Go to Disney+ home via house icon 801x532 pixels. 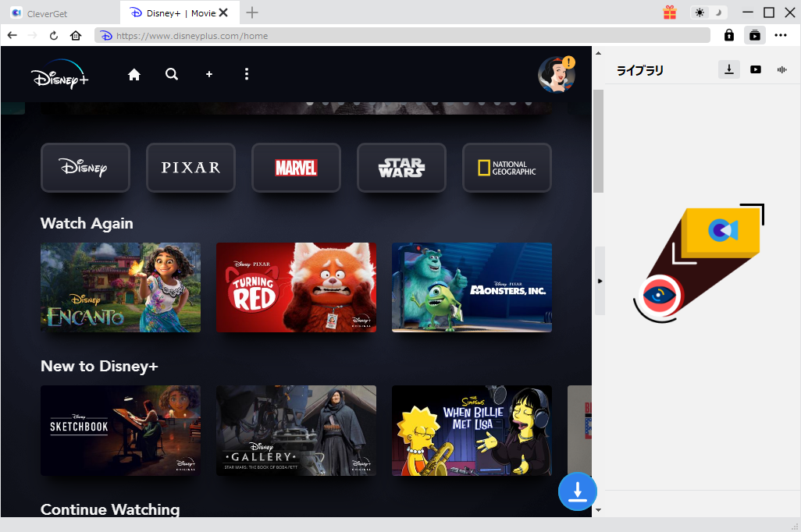133,75
